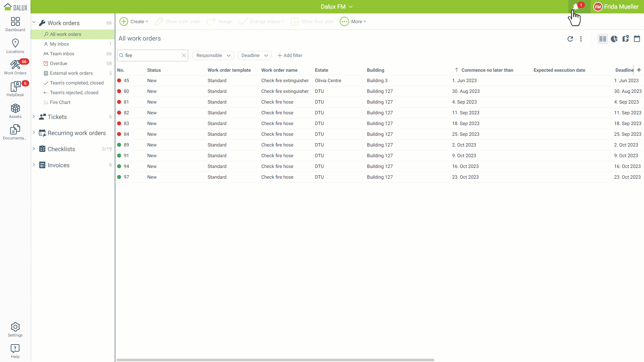The width and height of the screenshot is (644, 362).
Task: Open the Responsible filter dropdown
Action: (213, 55)
